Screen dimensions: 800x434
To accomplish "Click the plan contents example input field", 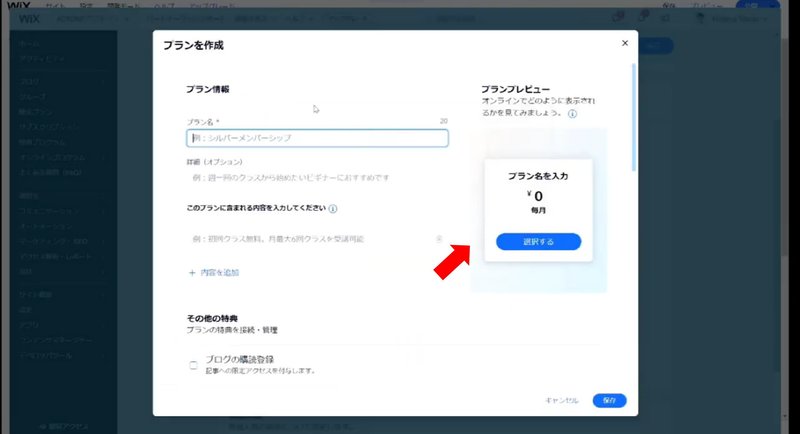I will (x=311, y=239).
